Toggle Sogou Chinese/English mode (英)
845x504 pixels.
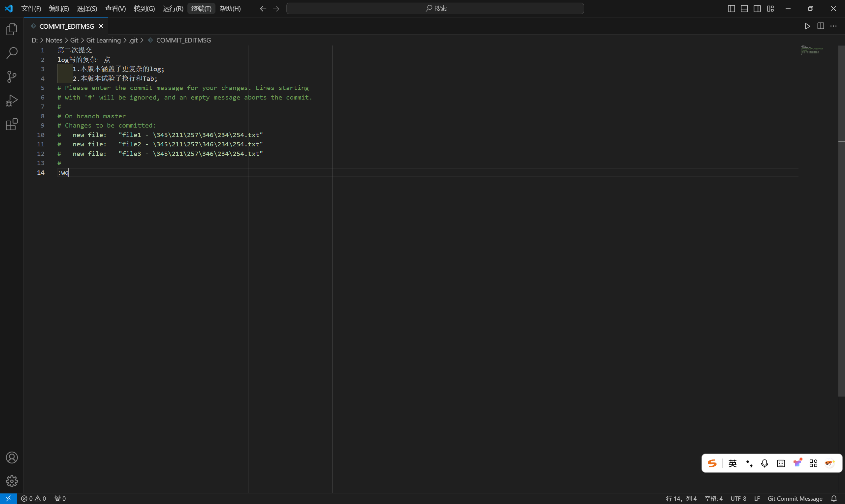(x=732, y=463)
